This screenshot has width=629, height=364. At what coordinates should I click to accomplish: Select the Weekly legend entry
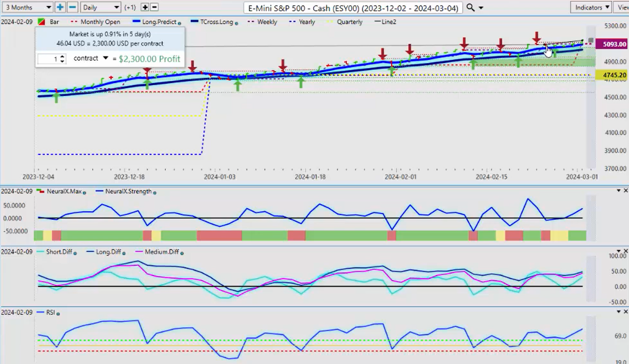point(263,22)
